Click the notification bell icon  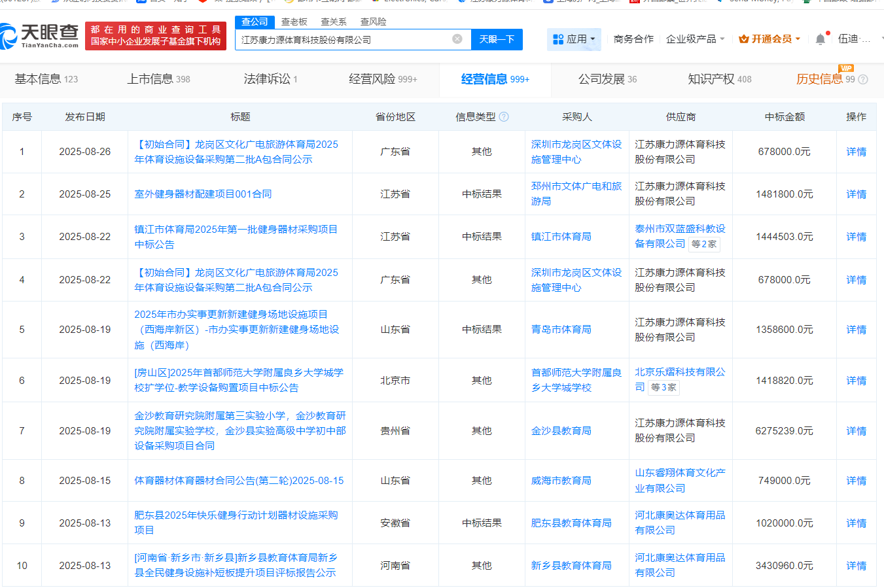(820, 39)
